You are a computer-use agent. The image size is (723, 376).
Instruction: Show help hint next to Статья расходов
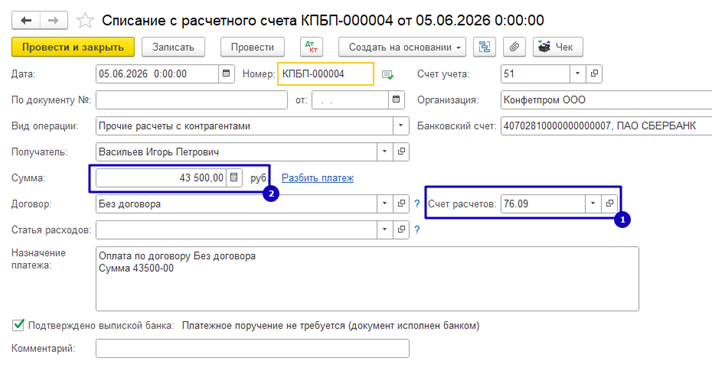pyautogui.click(x=417, y=230)
